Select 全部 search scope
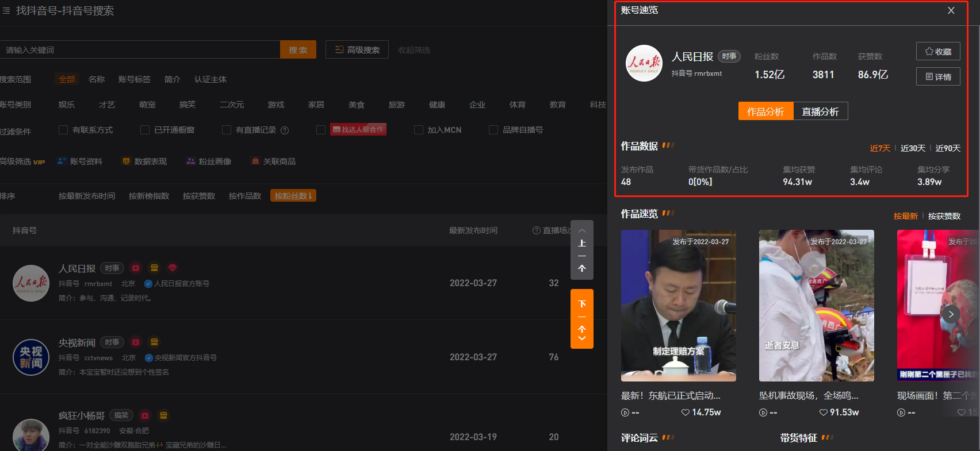 67,79
